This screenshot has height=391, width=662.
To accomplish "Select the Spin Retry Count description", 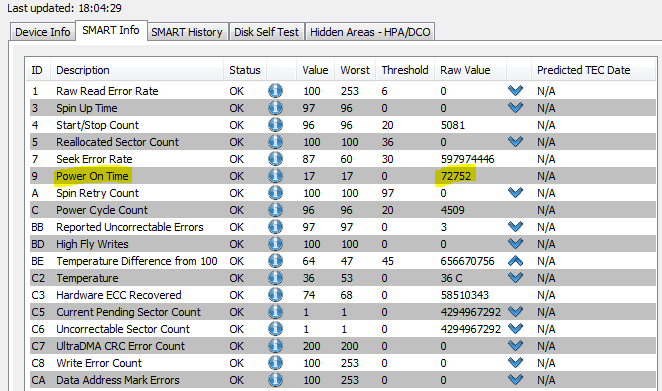I will pos(98,193).
